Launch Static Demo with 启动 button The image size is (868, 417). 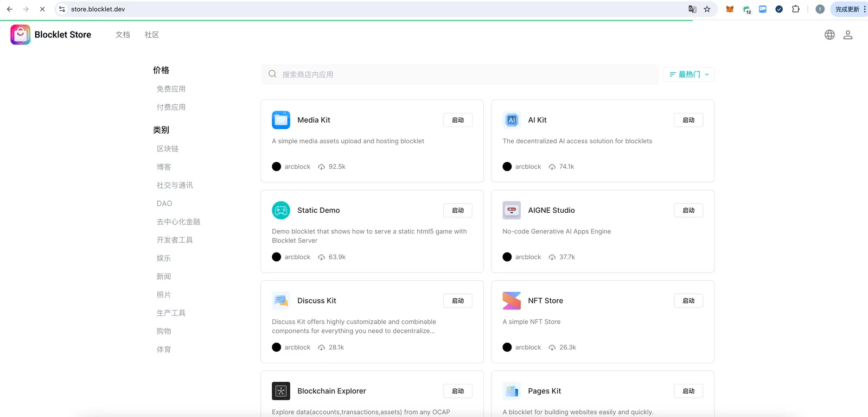tap(458, 211)
